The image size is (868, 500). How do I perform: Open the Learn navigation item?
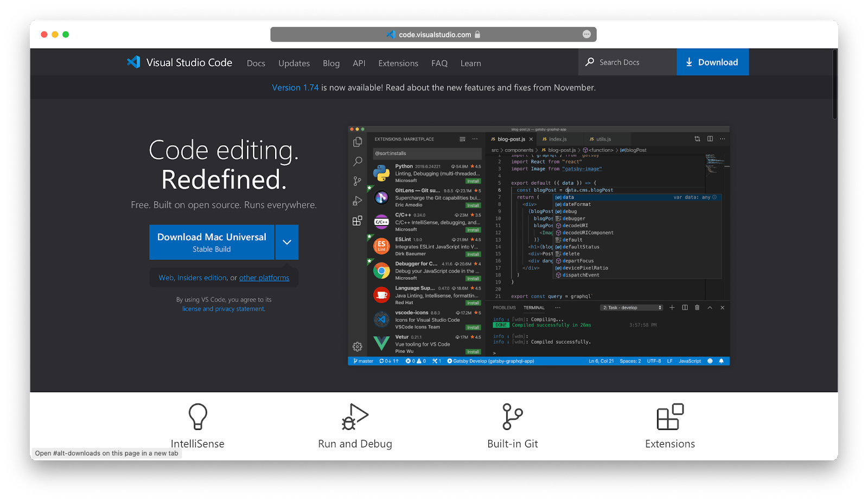pos(471,63)
